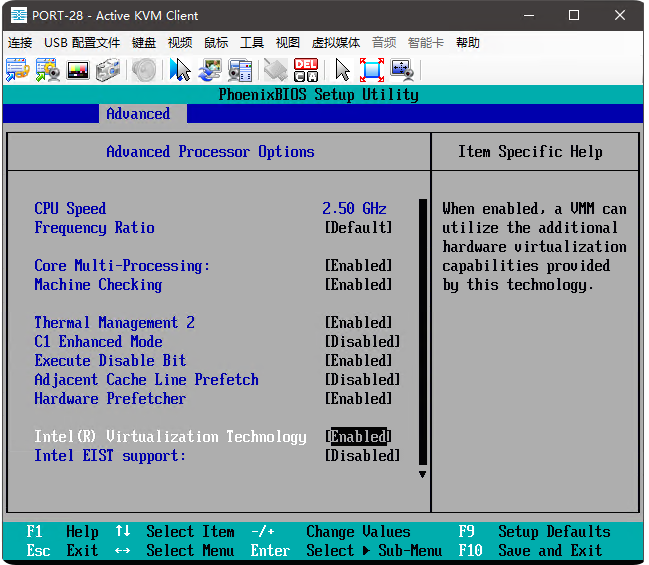Screen dimensions: 649x565
Task: Click the greyed smart card reader icon
Action: coord(276,70)
